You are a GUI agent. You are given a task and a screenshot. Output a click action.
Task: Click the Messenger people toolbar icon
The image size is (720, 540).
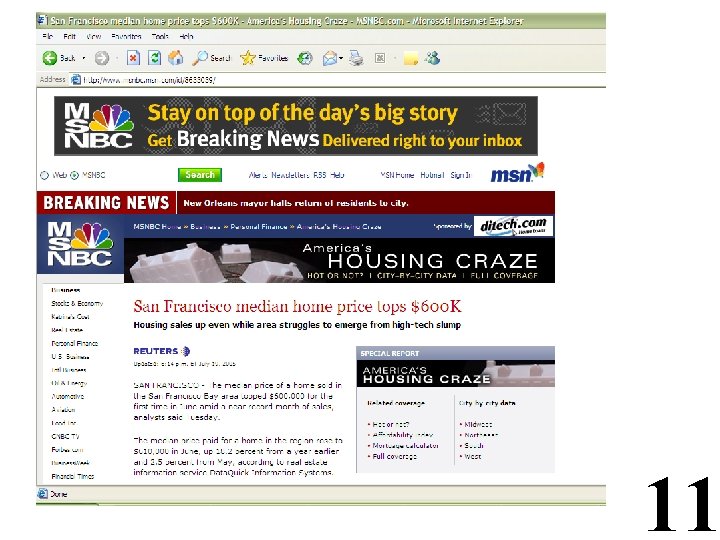[x=433, y=58]
